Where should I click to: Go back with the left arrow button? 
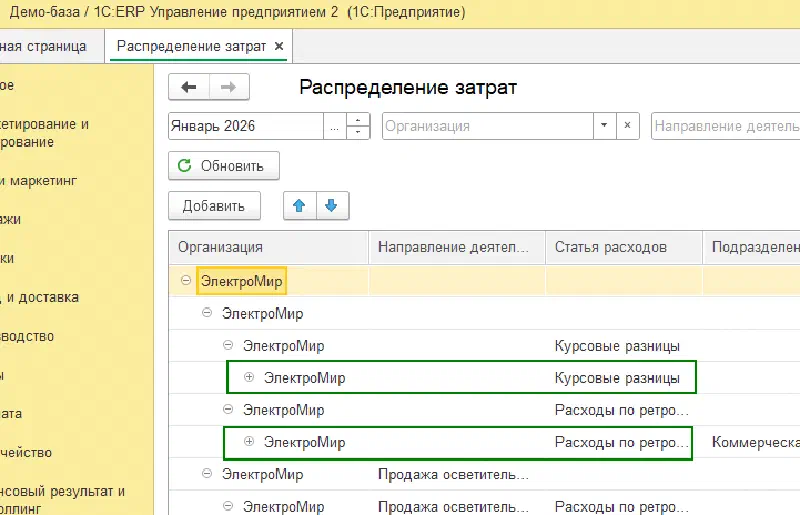coord(189,87)
